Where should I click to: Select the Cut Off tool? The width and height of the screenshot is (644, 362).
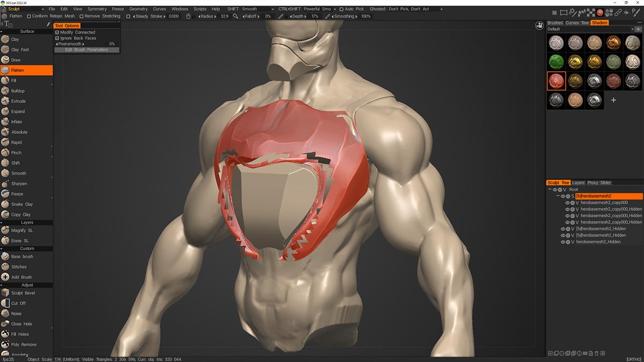click(x=26, y=303)
